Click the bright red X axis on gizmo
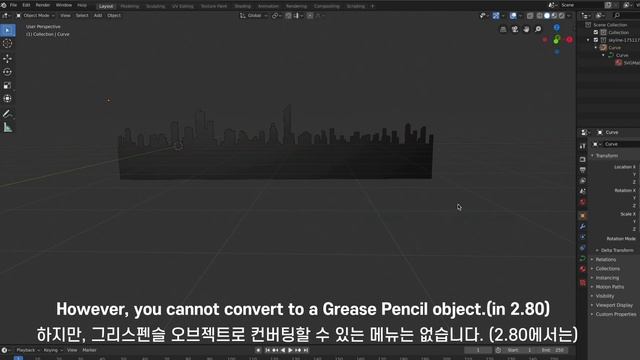The height and width of the screenshot is (360, 640). click(x=569, y=40)
